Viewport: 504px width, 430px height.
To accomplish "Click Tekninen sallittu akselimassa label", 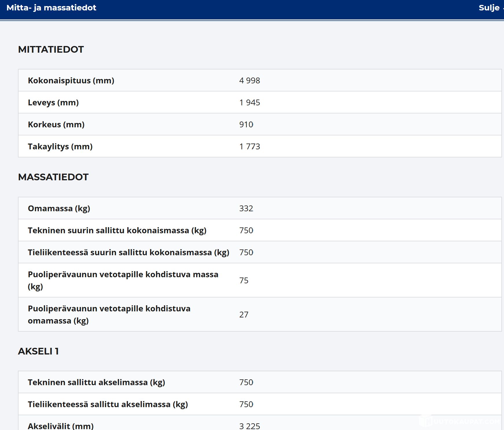I will (x=96, y=382).
